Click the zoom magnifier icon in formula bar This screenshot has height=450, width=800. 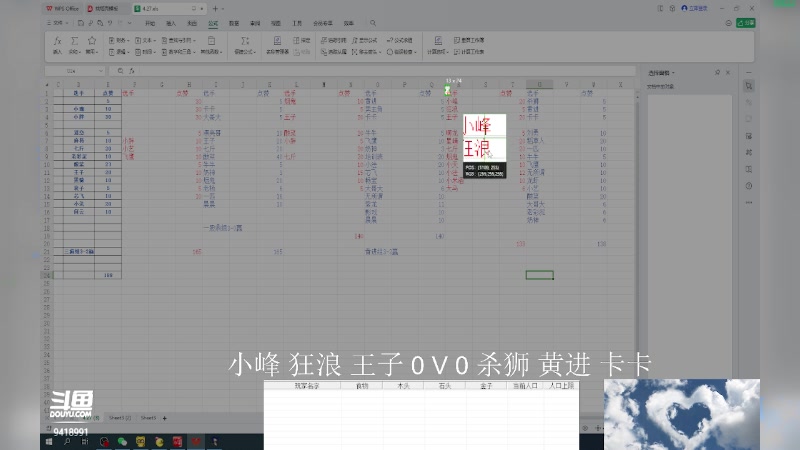tap(120, 71)
